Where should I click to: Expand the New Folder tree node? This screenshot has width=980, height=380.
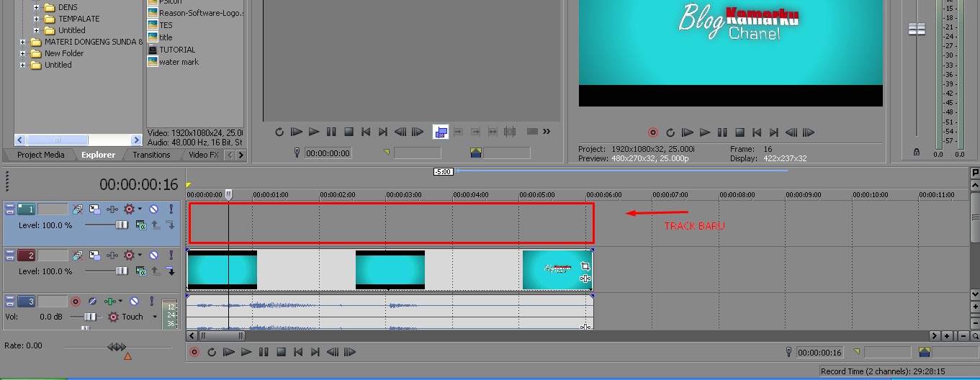click(22, 53)
